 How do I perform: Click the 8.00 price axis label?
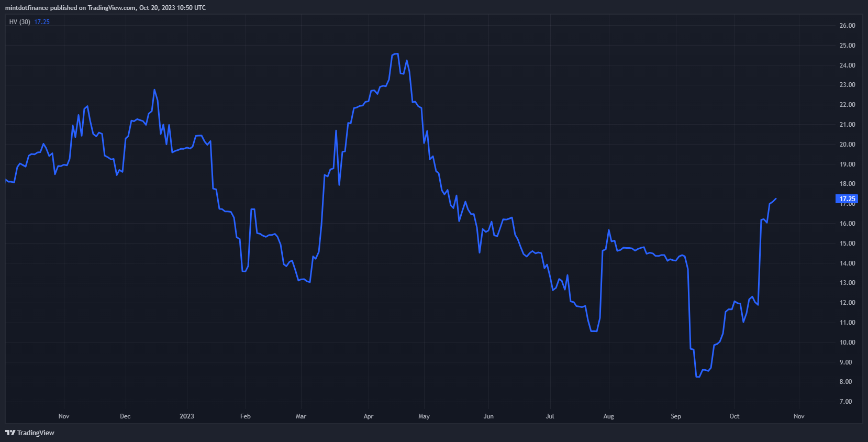(x=845, y=382)
